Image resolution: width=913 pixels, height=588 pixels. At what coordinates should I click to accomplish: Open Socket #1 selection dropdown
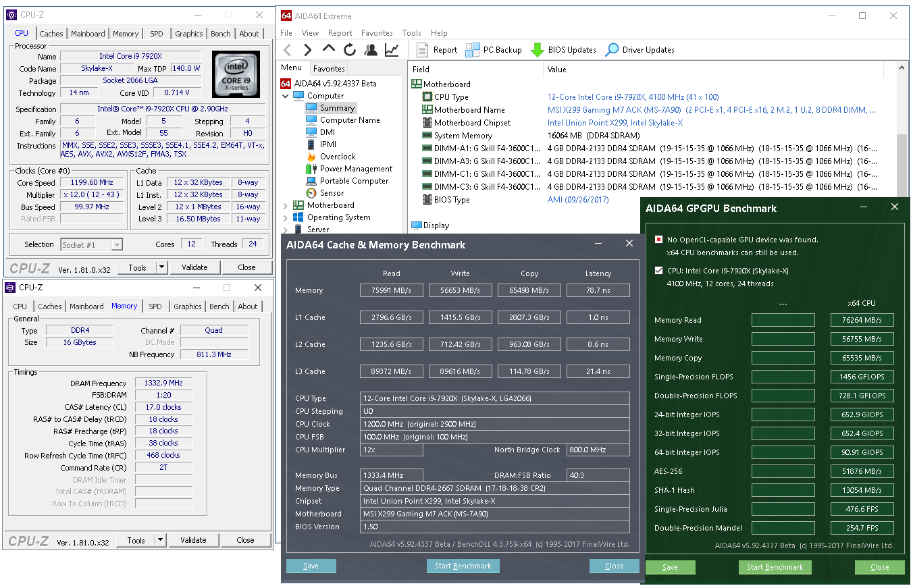(92, 244)
